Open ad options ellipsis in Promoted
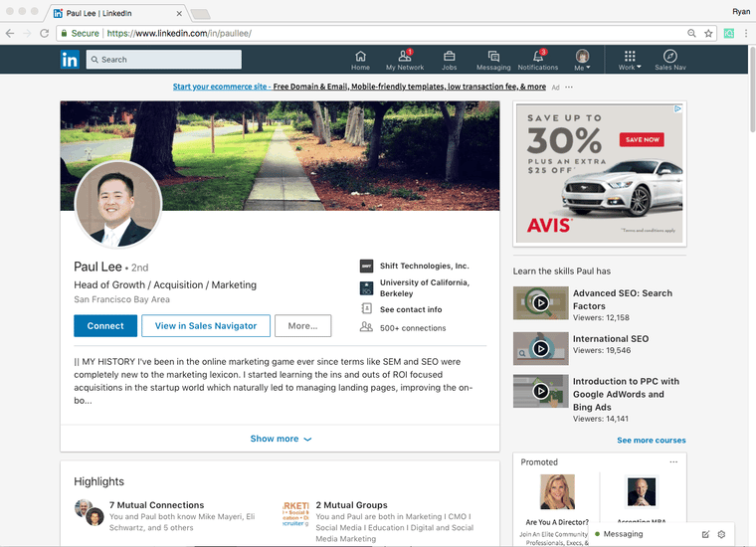Viewport: 756px width, 547px height. point(673,461)
